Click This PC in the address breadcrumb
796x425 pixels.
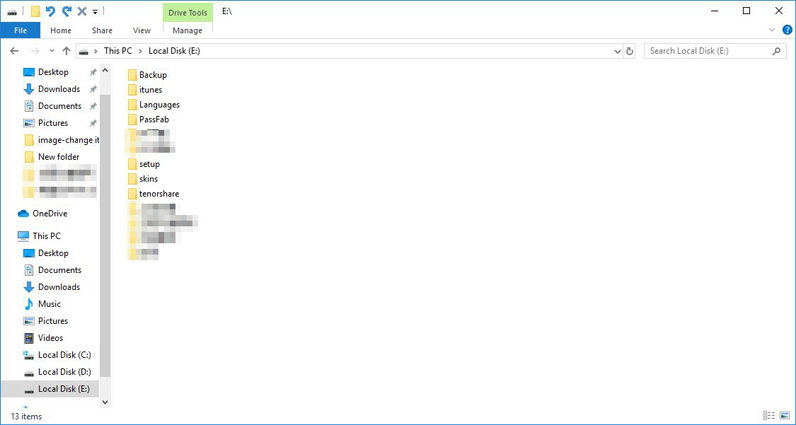pos(118,50)
